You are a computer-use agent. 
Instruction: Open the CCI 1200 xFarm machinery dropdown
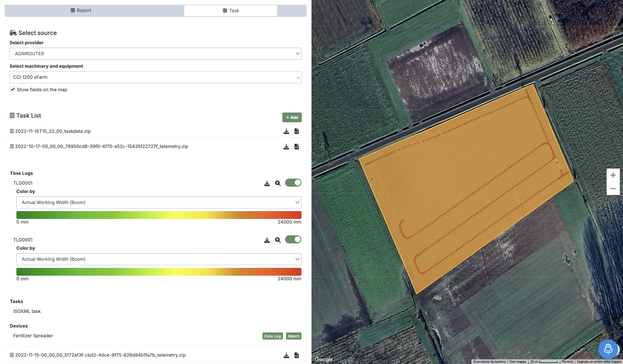click(155, 77)
